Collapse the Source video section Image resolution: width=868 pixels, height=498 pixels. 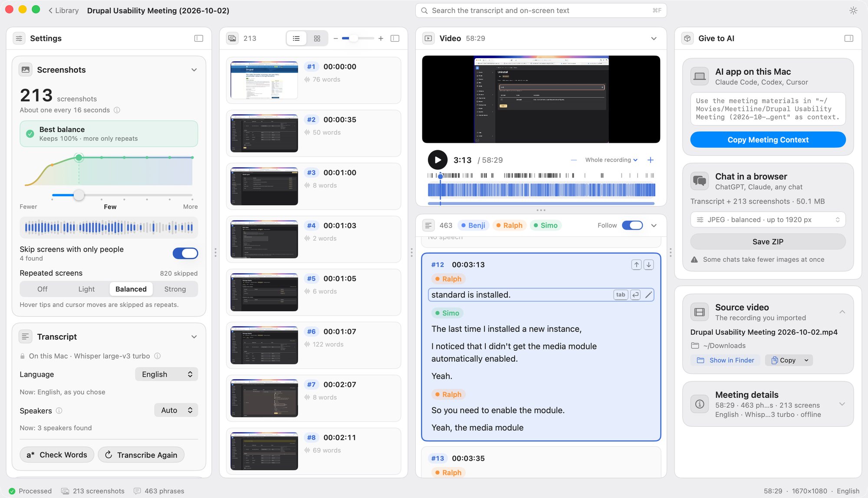click(x=842, y=312)
